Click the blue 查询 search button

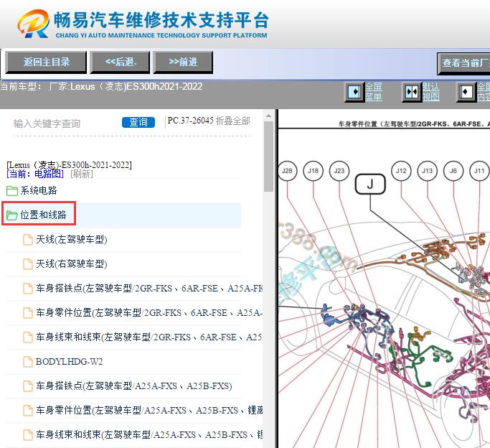click(x=138, y=122)
